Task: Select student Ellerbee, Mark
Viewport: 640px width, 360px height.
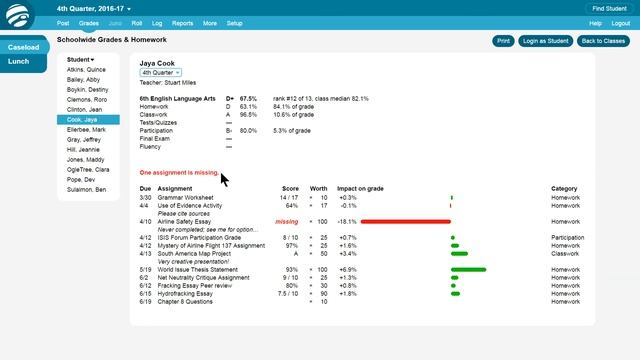Action: (86, 130)
